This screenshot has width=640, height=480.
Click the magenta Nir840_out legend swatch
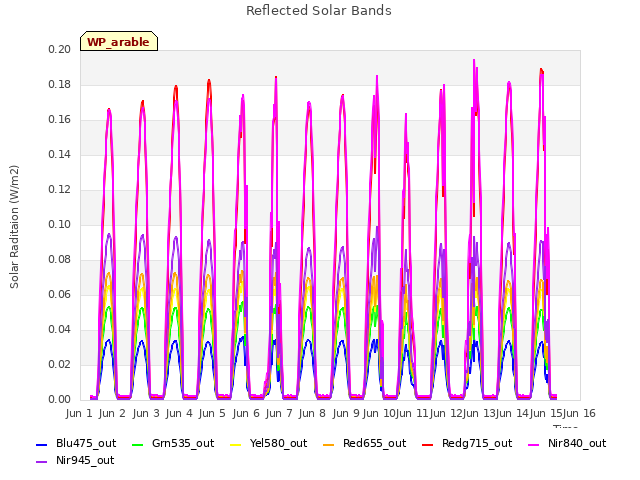coord(534,444)
